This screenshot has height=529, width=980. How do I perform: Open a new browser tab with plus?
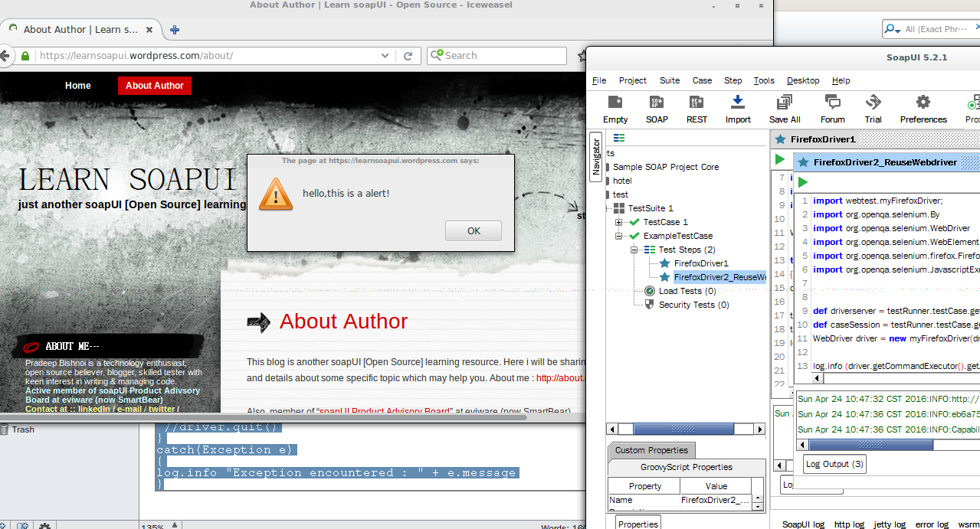click(175, 30)
